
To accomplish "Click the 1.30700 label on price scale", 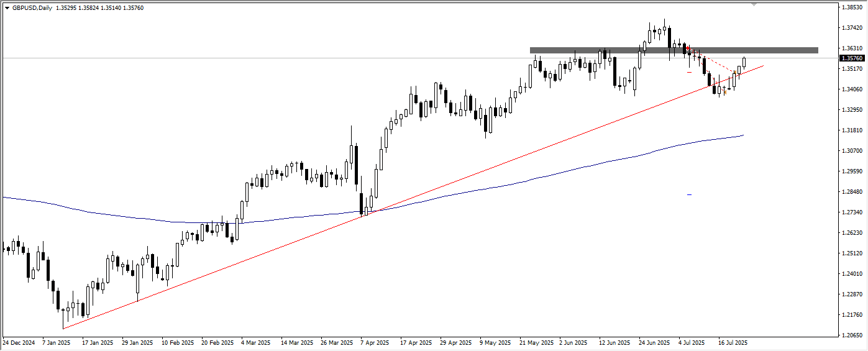I will coord(852,151).
